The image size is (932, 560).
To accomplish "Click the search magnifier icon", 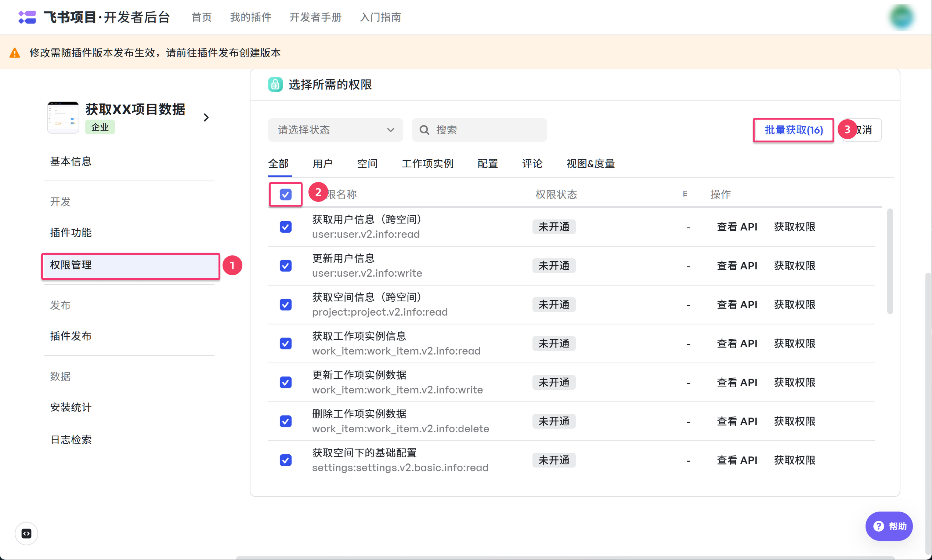I will 424,130.
